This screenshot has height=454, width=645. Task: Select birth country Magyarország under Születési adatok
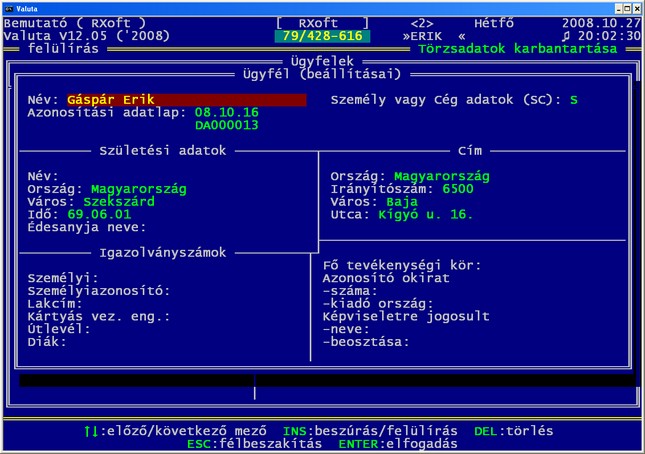tap(138, 188)
